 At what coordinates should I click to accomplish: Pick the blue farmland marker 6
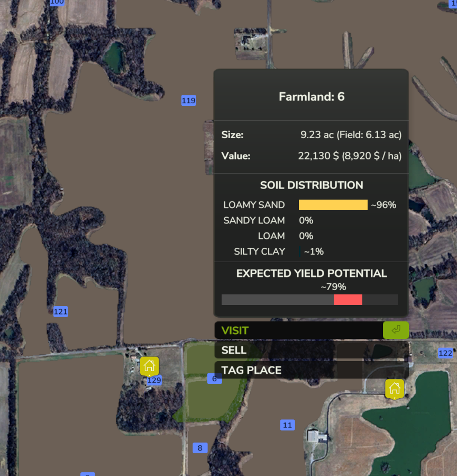tap(214, 379)
